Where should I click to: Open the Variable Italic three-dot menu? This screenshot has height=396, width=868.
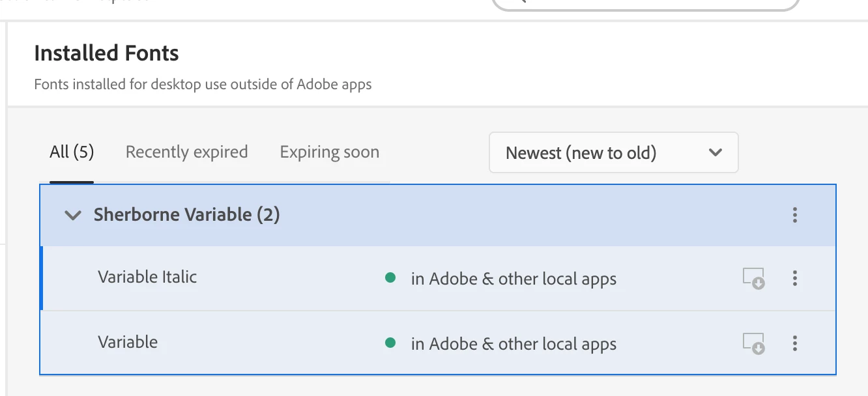click(794, 279)
